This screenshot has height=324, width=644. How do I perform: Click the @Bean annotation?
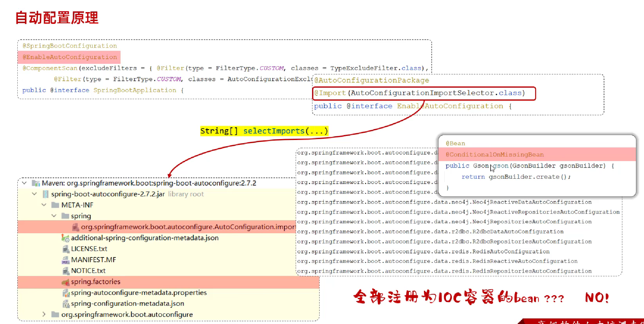(455, 143)
